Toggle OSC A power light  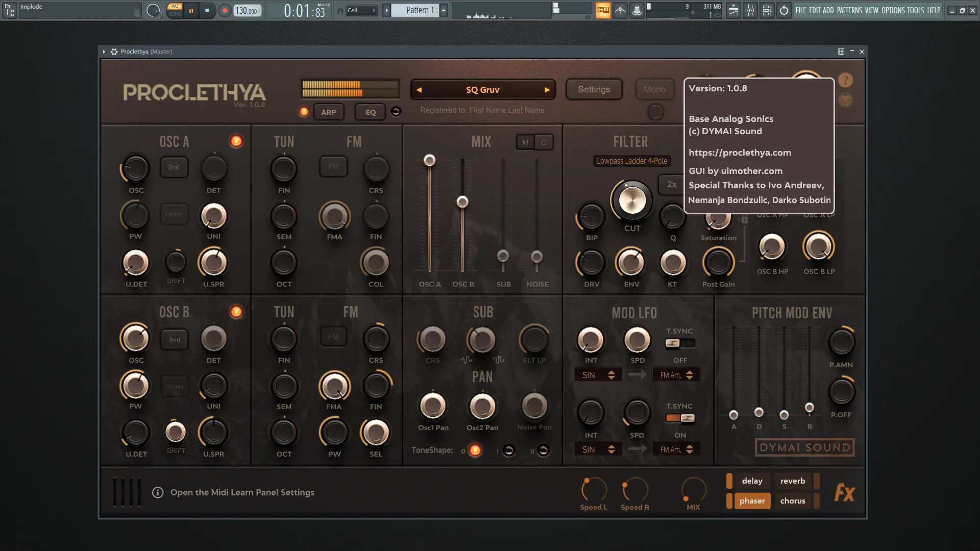[x=236, y=141]
